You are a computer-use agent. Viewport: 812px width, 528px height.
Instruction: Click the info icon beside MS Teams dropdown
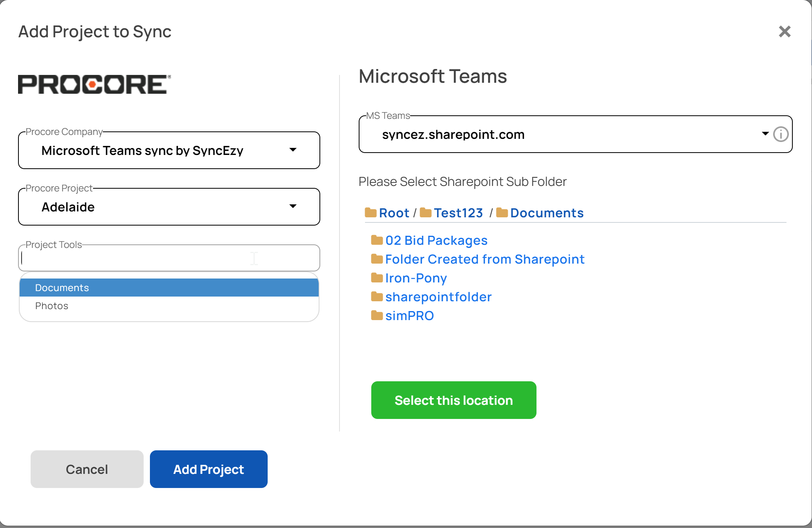[x=781, y=134]
